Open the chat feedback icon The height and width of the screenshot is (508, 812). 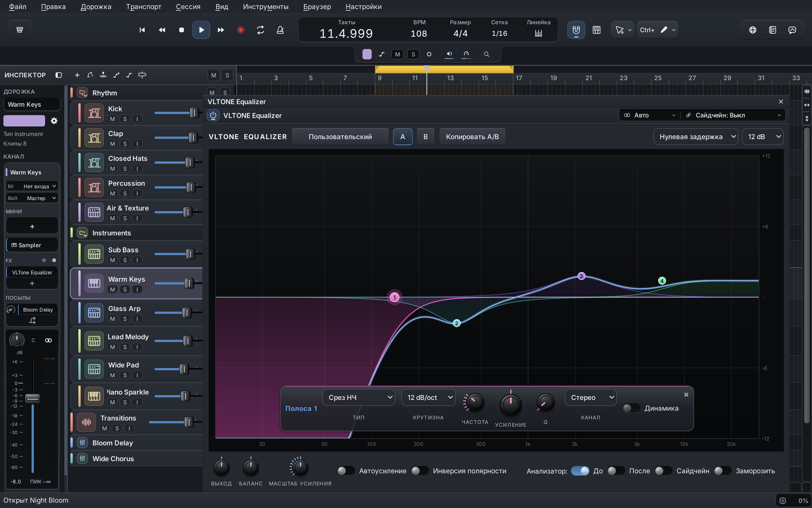click(792, 30)
